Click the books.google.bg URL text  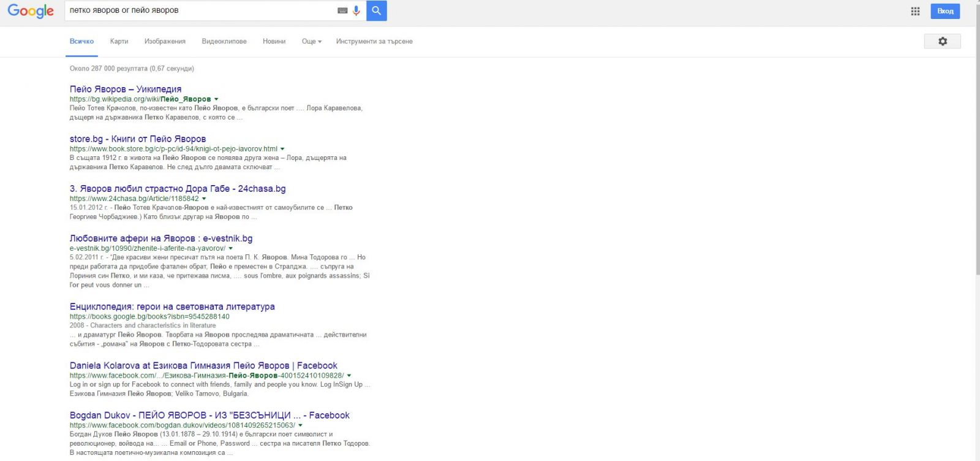click(149, 317)
